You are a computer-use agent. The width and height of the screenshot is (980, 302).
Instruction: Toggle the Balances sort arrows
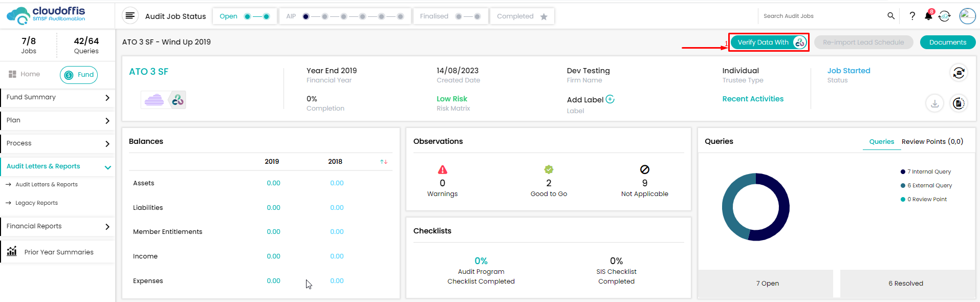[383, 162]
